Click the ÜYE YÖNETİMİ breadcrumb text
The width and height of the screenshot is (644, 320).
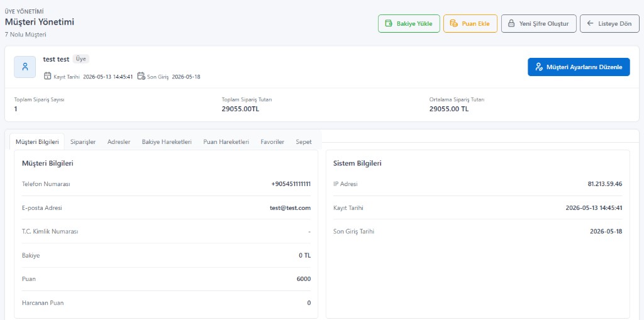click(25, 11)
